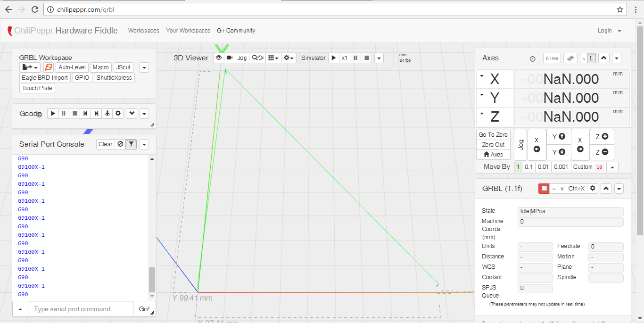The width and height of the screenshot is (644, 323).
Task: Open the G+ Community menu item
Action: (236, 31)
